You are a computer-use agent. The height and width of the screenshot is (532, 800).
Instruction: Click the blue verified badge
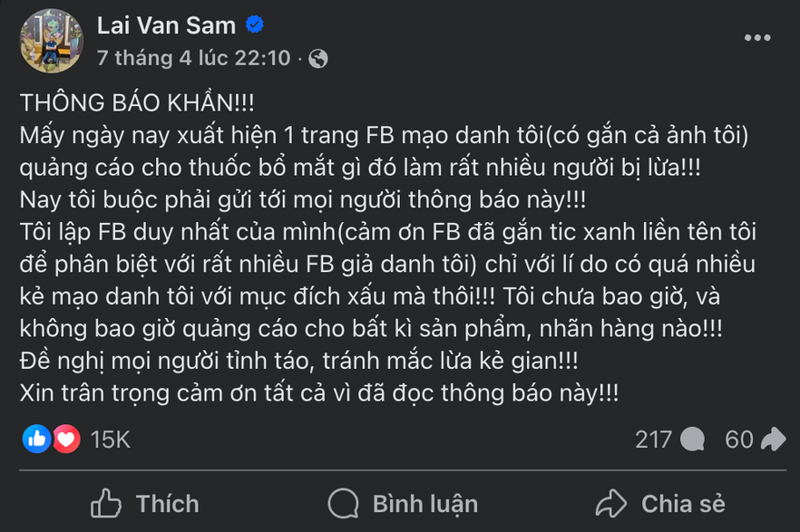pos(257,25)
